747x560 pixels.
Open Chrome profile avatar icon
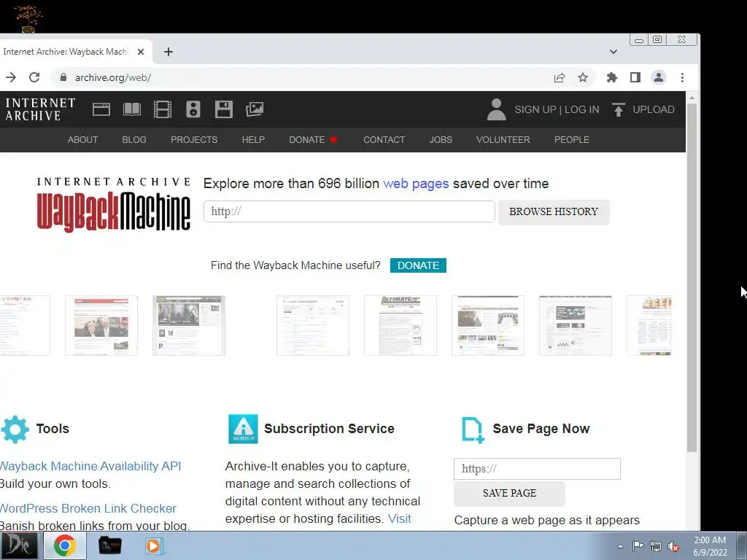pos(659,77)
